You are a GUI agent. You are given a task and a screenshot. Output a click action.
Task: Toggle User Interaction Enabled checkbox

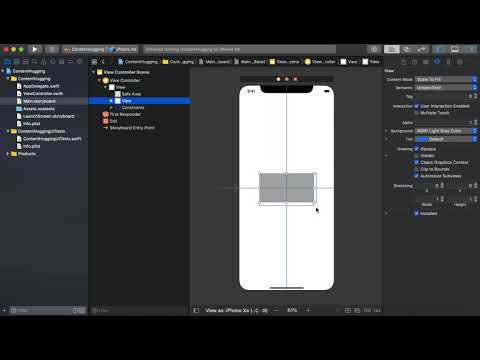416,106
